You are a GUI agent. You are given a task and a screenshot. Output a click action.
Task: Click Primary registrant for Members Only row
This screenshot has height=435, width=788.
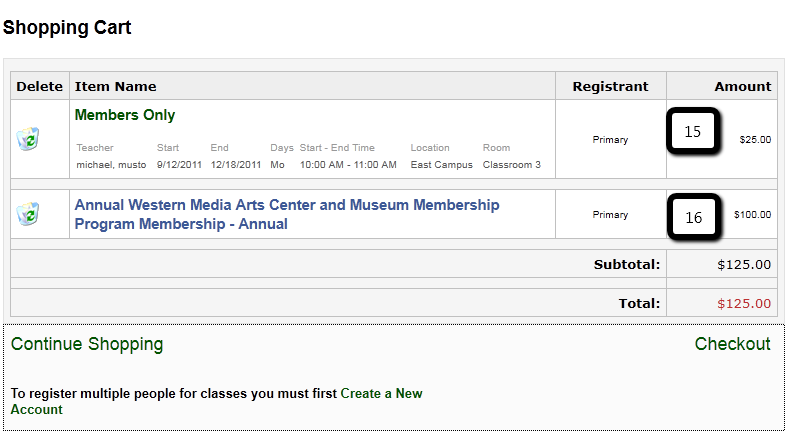click(x=610, y=140)
